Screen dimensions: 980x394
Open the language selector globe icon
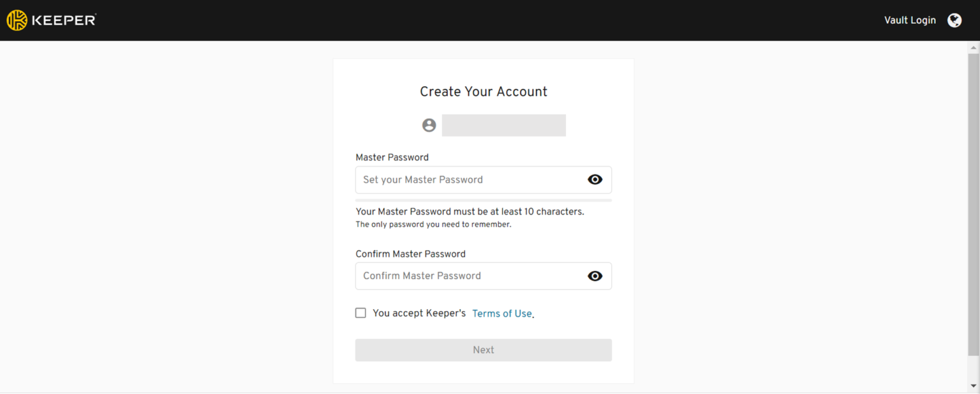(x=954, y=20)
